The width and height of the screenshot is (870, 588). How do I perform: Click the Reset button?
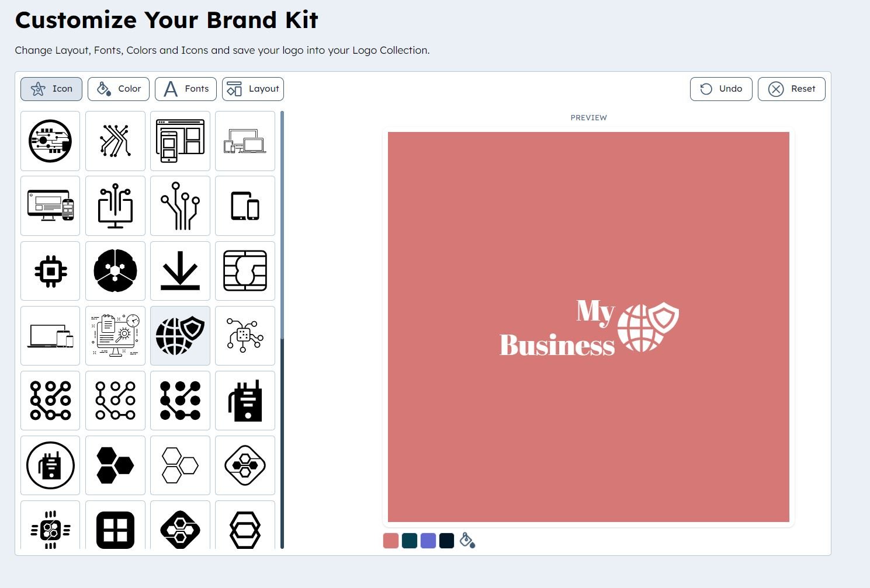coord(792,89)
